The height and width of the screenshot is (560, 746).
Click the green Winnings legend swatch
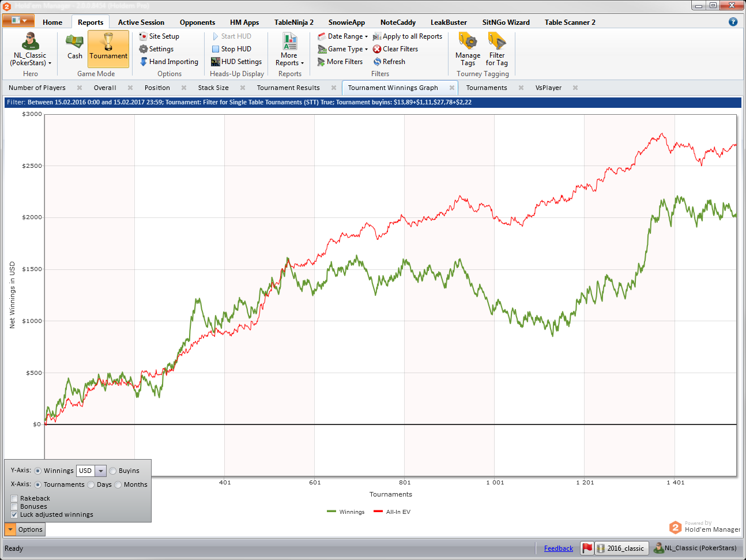[x=331, y=512]
